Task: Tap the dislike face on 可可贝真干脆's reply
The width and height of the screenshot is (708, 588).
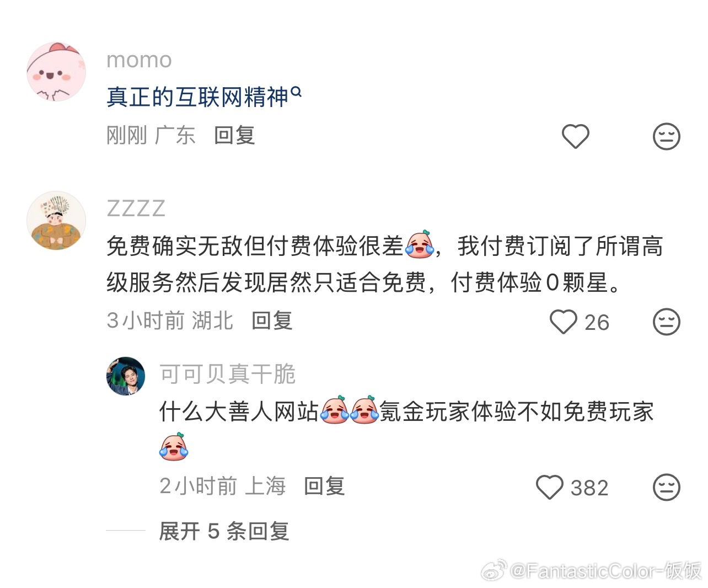Action: pos(666,488)
